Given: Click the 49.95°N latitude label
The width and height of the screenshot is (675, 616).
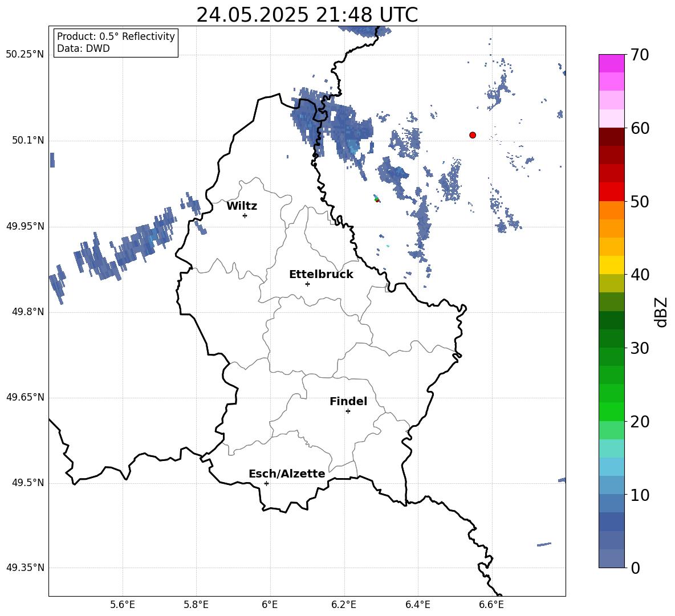Looking at the screenshot, I should point(25,226).
